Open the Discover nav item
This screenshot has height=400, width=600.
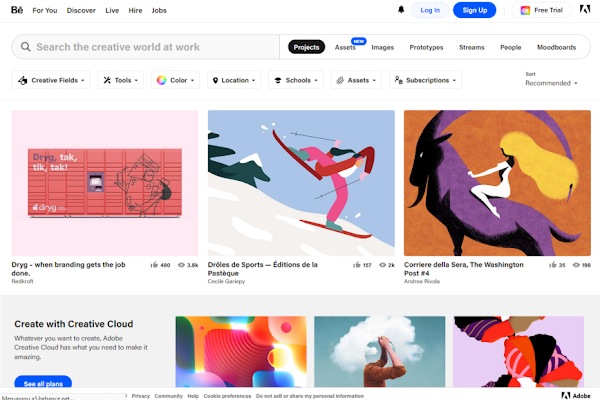coord(81,10)
